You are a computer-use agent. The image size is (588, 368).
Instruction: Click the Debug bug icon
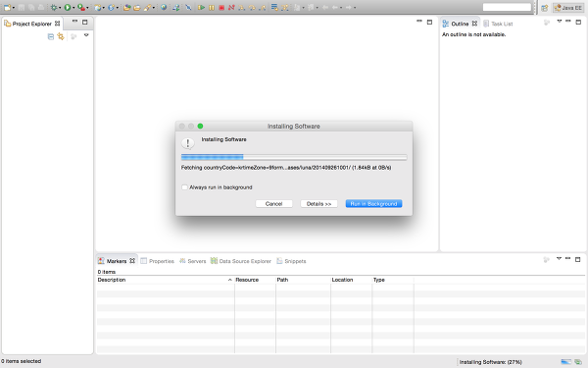tap(54, 7)
